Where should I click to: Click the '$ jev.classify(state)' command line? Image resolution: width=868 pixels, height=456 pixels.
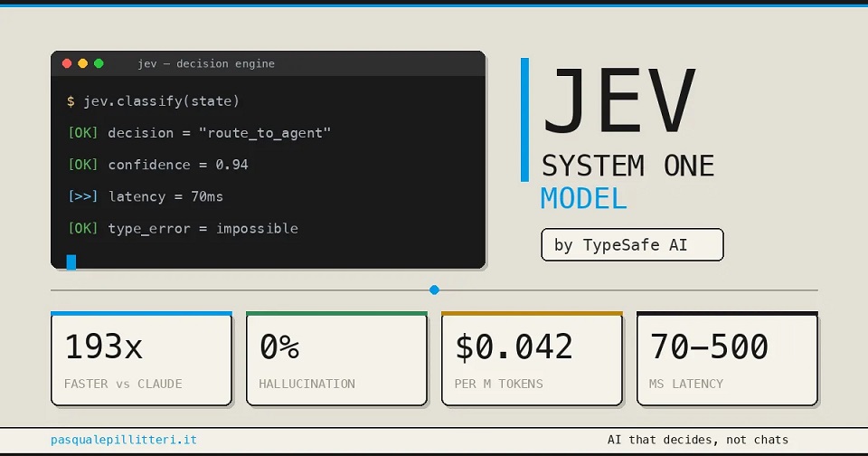pos(154,101)
